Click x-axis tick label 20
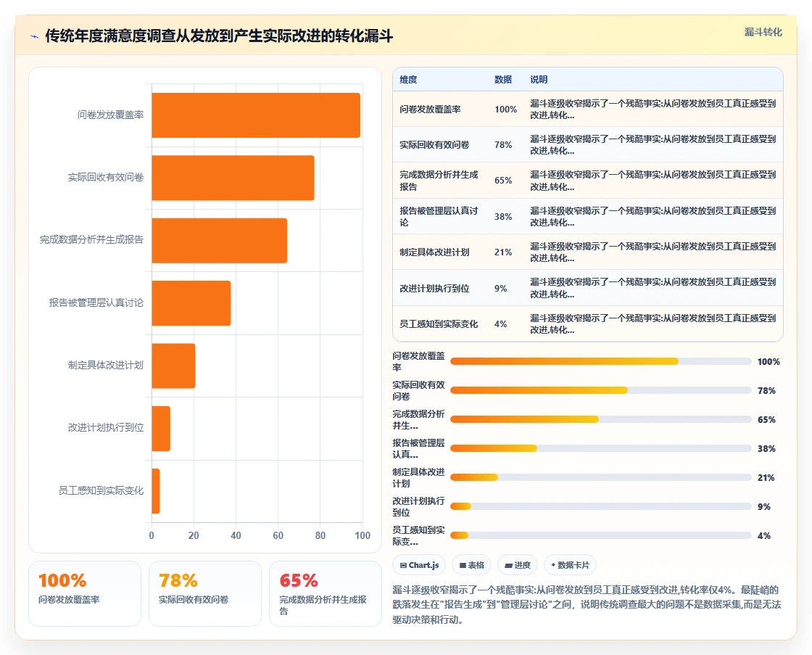 [x=194, y=535]
